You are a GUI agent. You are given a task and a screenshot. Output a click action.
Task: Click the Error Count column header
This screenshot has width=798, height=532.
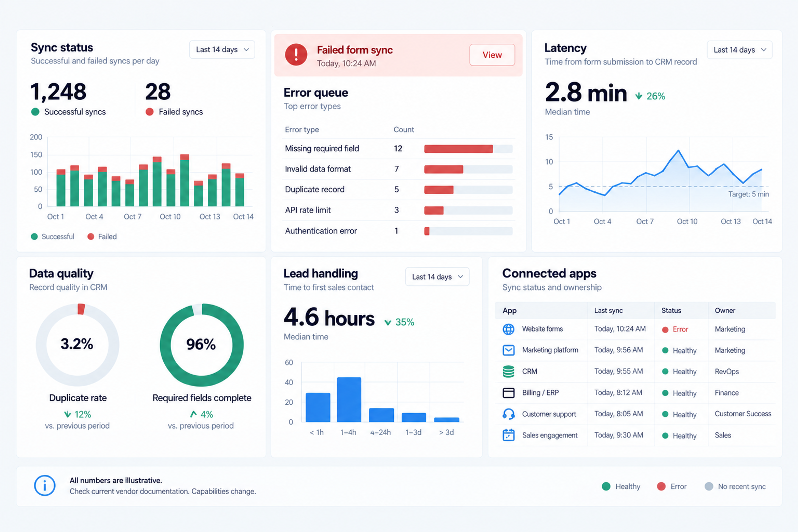(x=403, y=130)
